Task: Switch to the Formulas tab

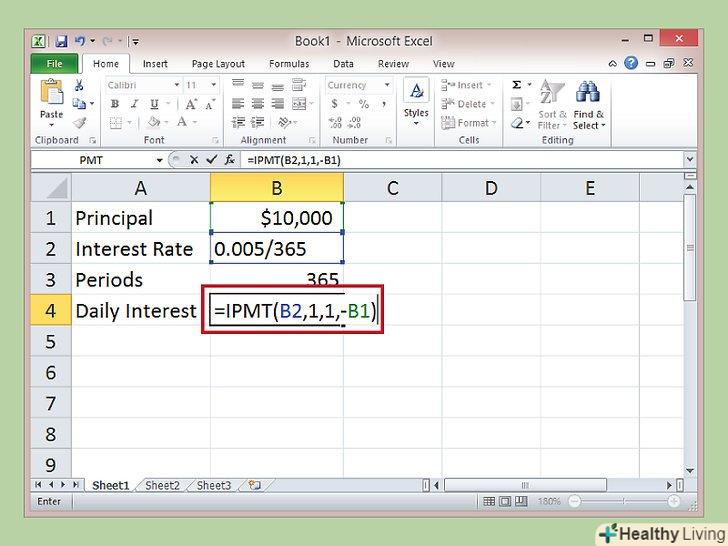Action: point(289,64)
